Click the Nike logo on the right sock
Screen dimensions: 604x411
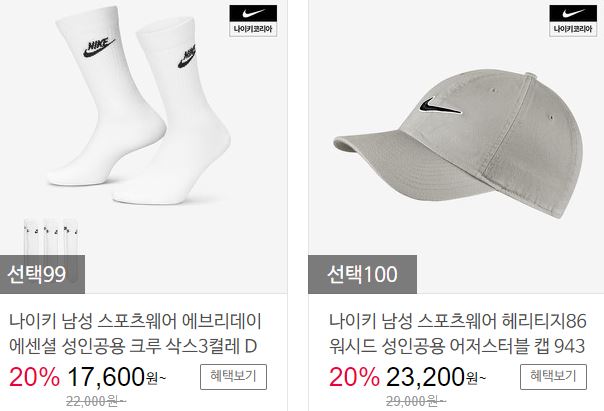pos(186,57)
